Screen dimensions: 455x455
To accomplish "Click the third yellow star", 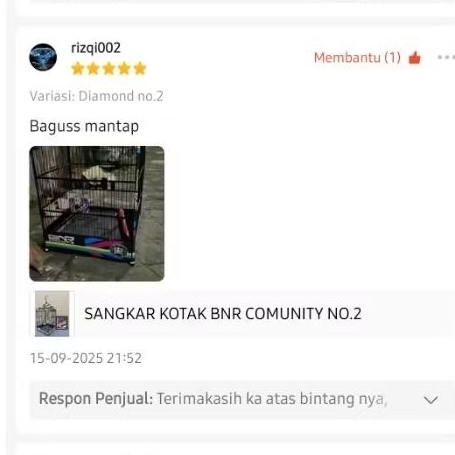I will (109, 68).
